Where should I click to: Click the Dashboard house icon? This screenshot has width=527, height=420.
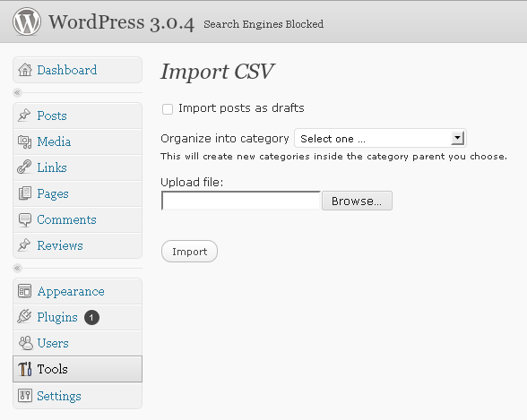click(25, 70)
